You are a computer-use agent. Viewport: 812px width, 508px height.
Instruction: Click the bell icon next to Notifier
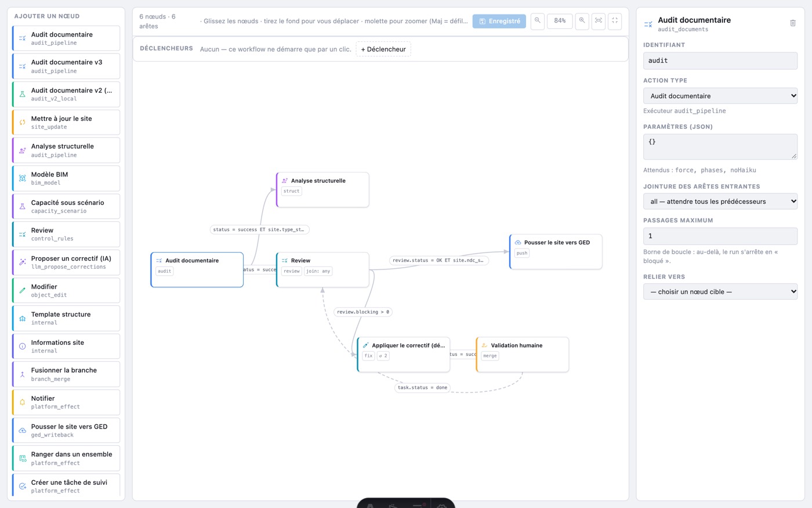click(x=22, y=402)
